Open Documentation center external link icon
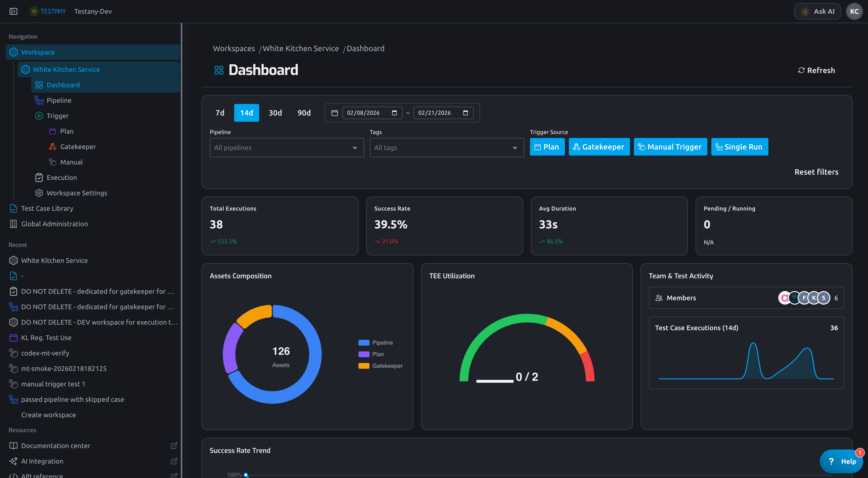 tap(174, 446)
